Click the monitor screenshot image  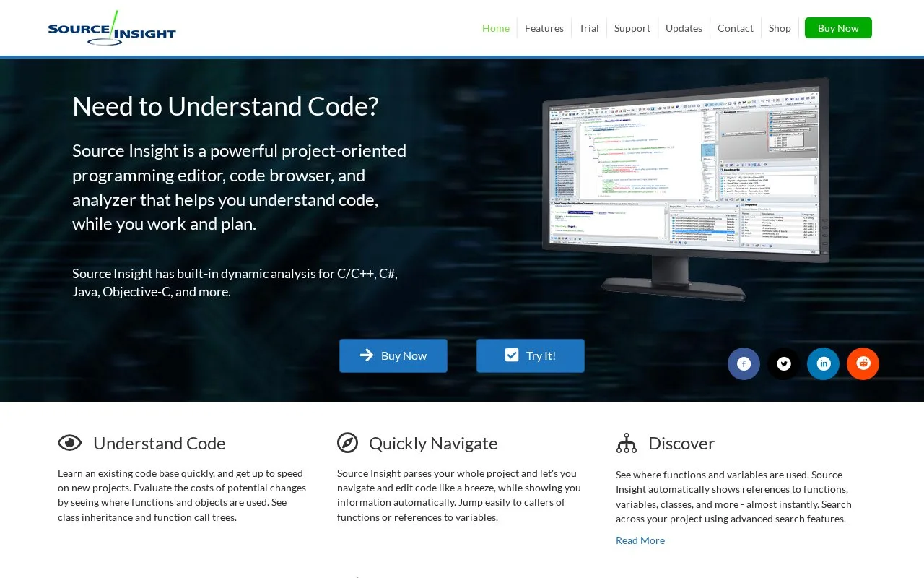pos(686,189)
